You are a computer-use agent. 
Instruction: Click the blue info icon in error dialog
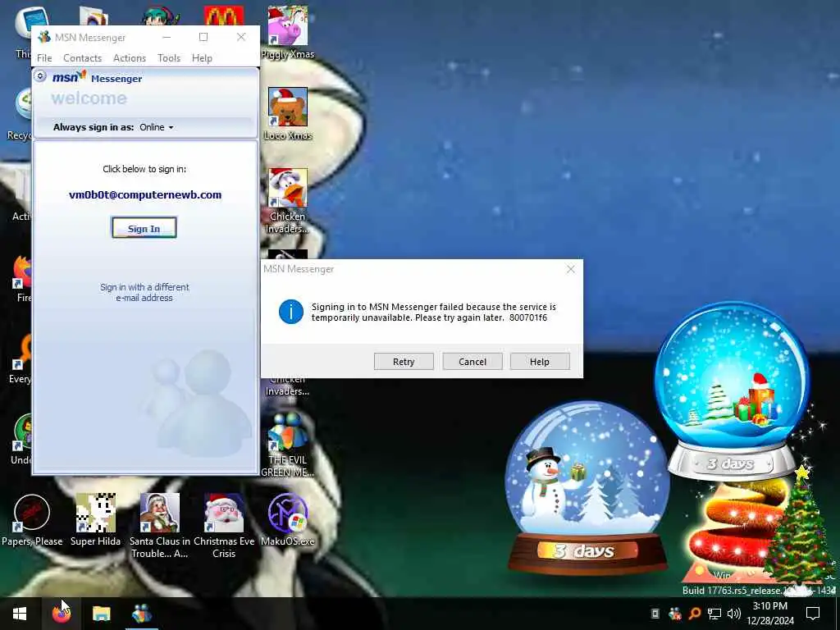pos(291,312)
